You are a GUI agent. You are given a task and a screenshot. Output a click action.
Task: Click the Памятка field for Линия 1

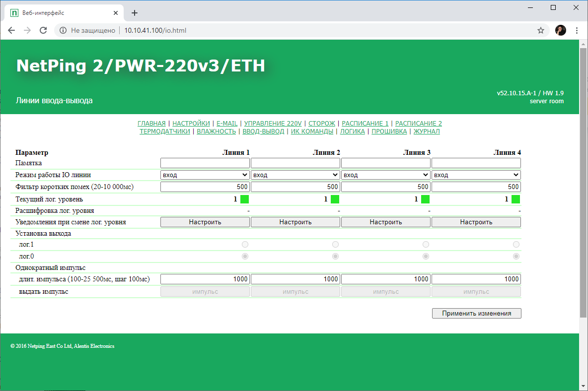coord(205,163)
